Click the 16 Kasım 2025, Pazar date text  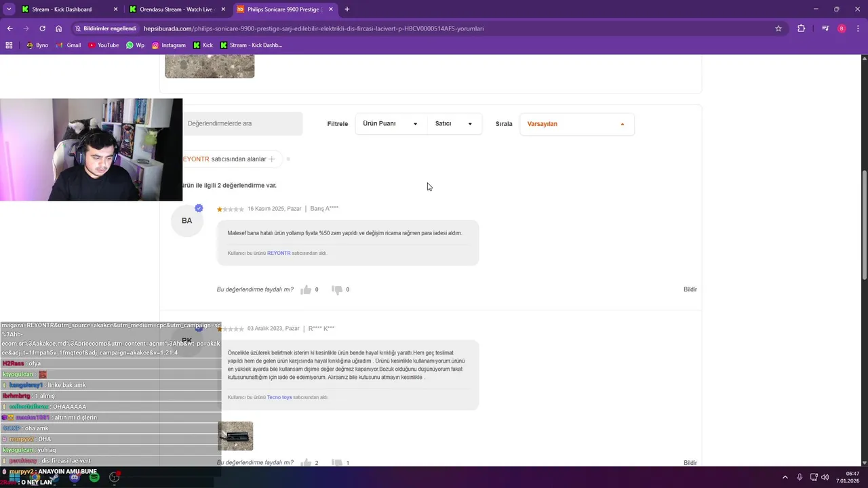tap(275, 209)
